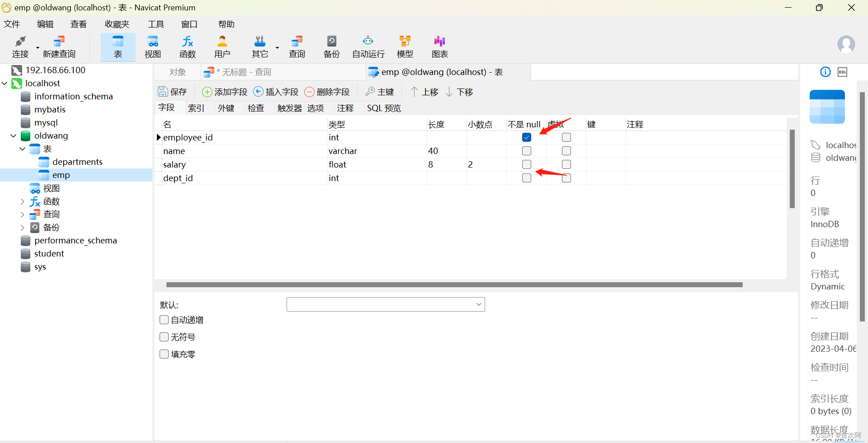Screen dimensions: 868x443
Task: Select the departments table
Action: click(x=77, y=162)
